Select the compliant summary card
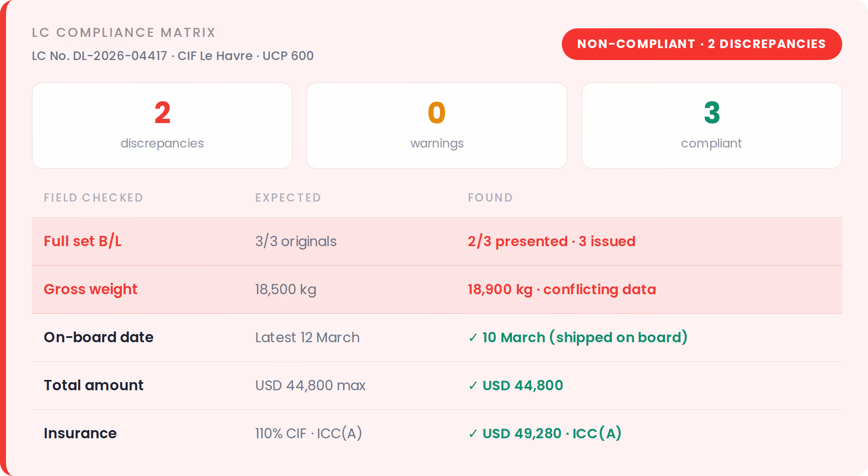 pos(712,126)
